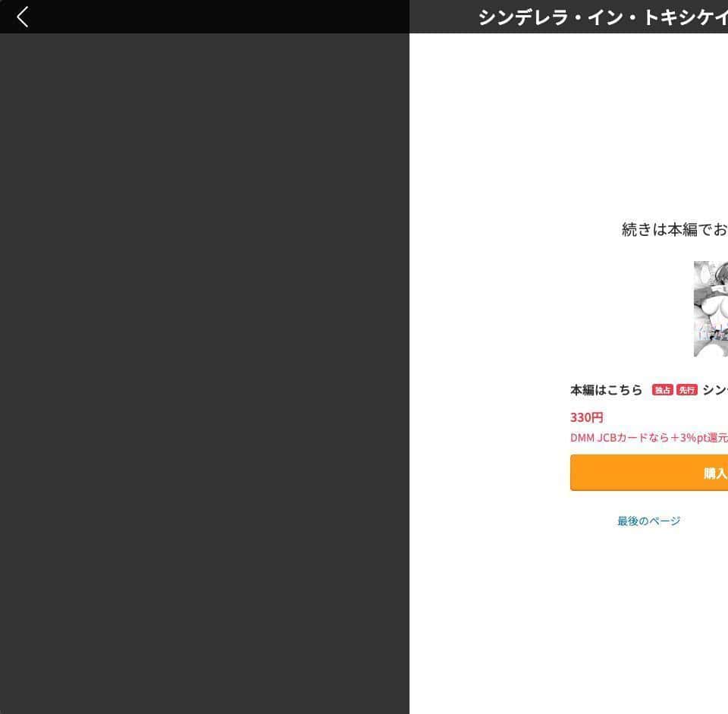728x714 pixels.
Task: Open the DMM JCBカード points promotion link
Action: click(x=648, y=438)
